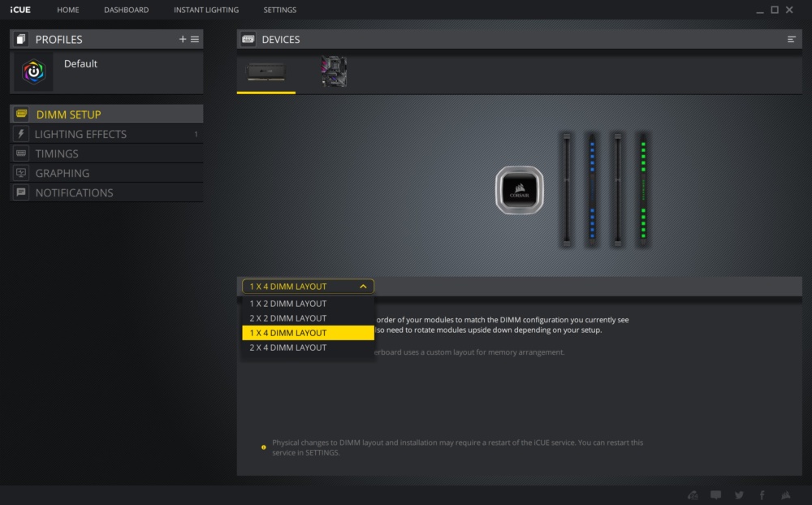This screenshot has width=812, height=505.
Task: Choose 2 X 2 DIMM LAYOUT option
Action: (308, 318)
